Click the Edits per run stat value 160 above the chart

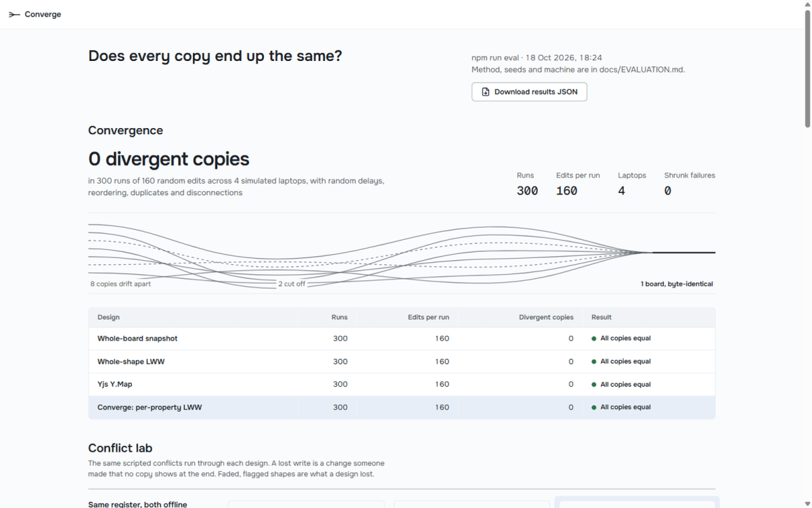click(x=566, y=191)
